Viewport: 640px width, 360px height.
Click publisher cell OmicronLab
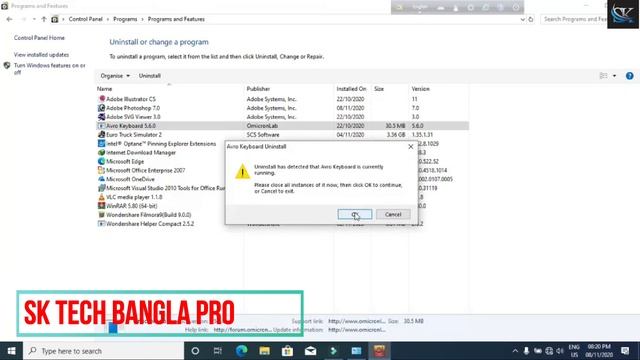(262, 126)
